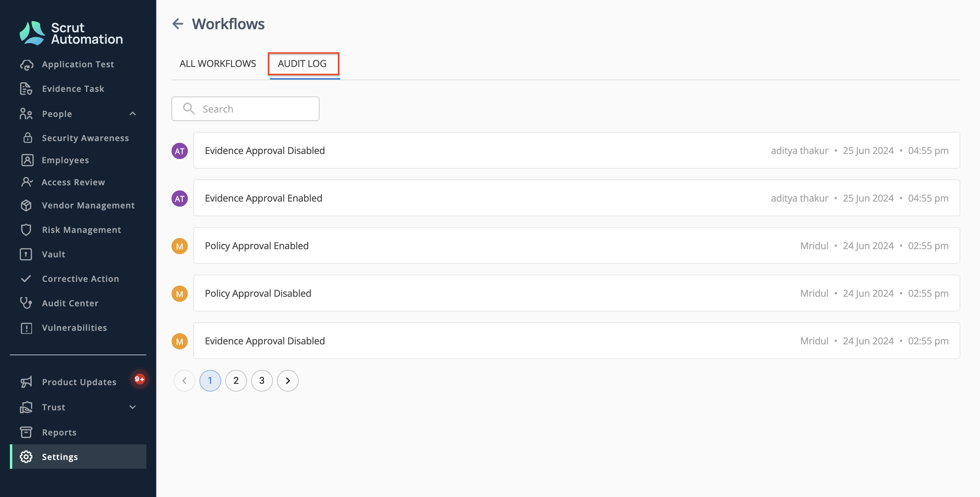Click the Trust hand icon

point(26,407)
